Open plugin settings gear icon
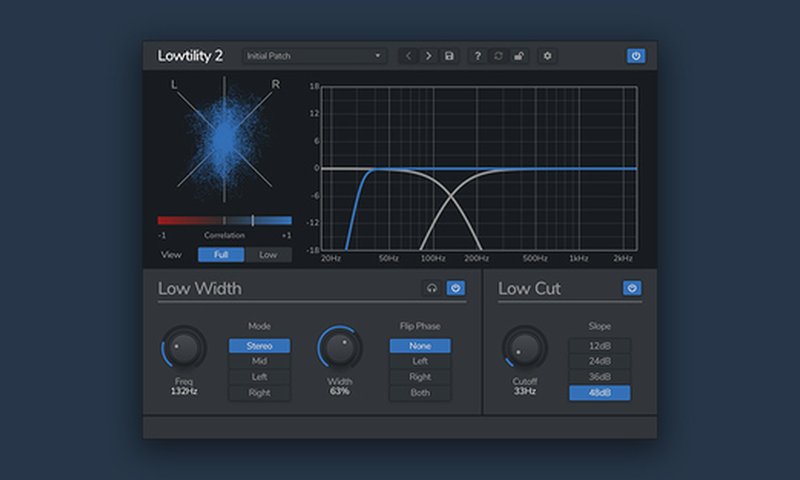This screenshot has width=800, height=480. (x=547, y=56)
